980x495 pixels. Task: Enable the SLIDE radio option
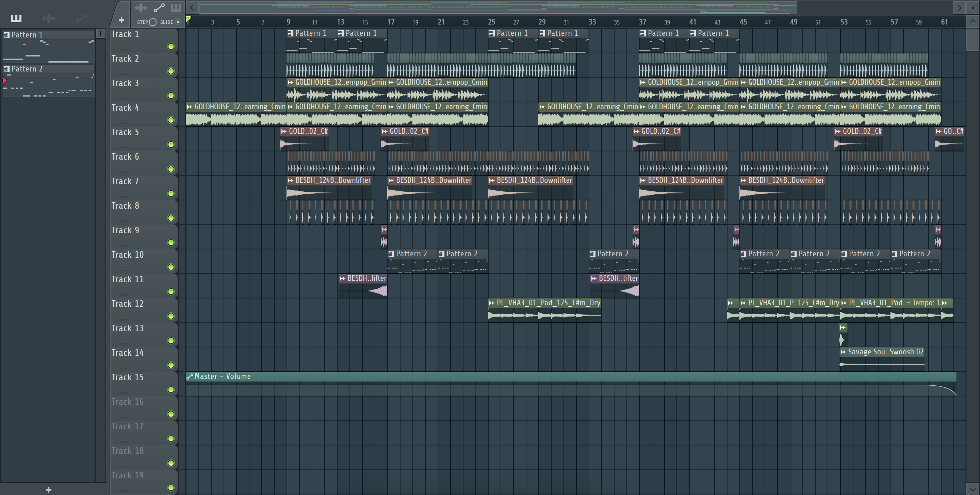[x=178, y=22]
